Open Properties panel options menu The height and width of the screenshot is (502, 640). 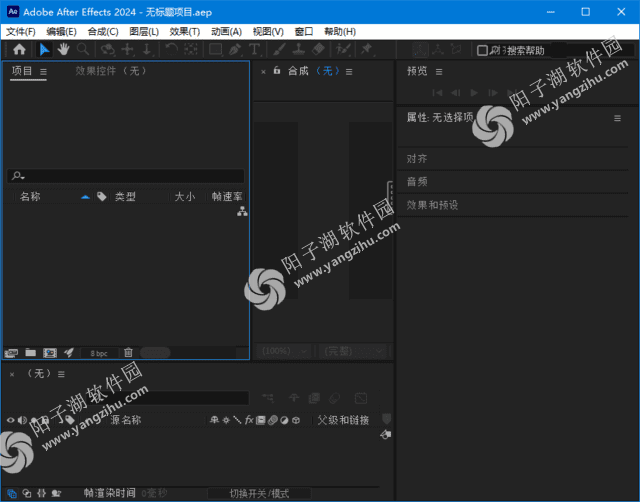tap(617, 118)
